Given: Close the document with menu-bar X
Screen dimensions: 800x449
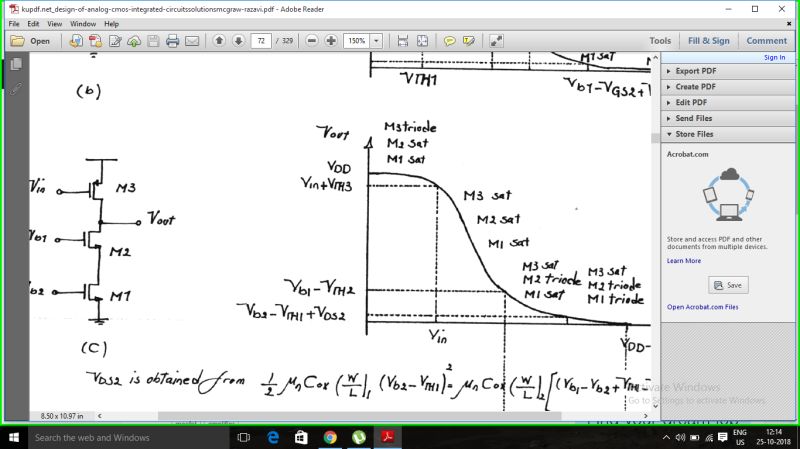Looking at the screenshot, I should [x=789, y=24].
